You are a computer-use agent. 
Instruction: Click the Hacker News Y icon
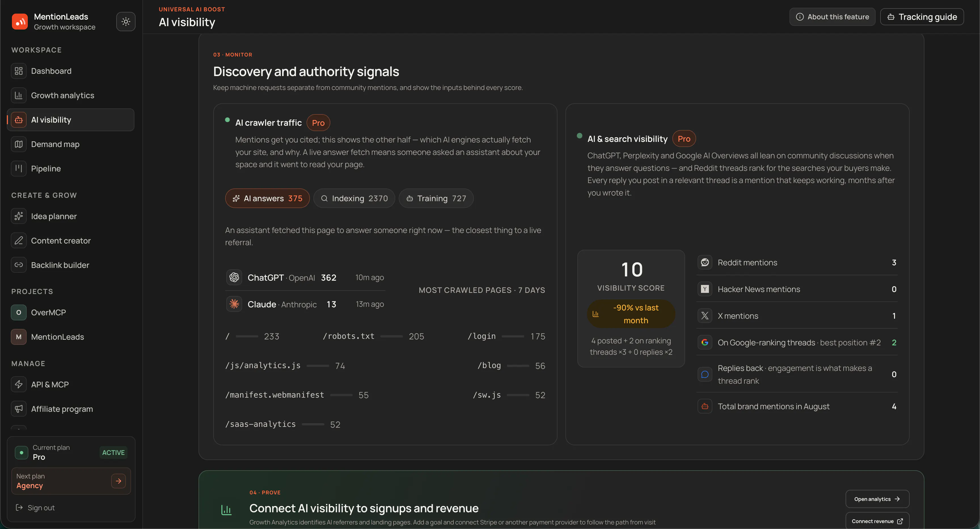705,289
